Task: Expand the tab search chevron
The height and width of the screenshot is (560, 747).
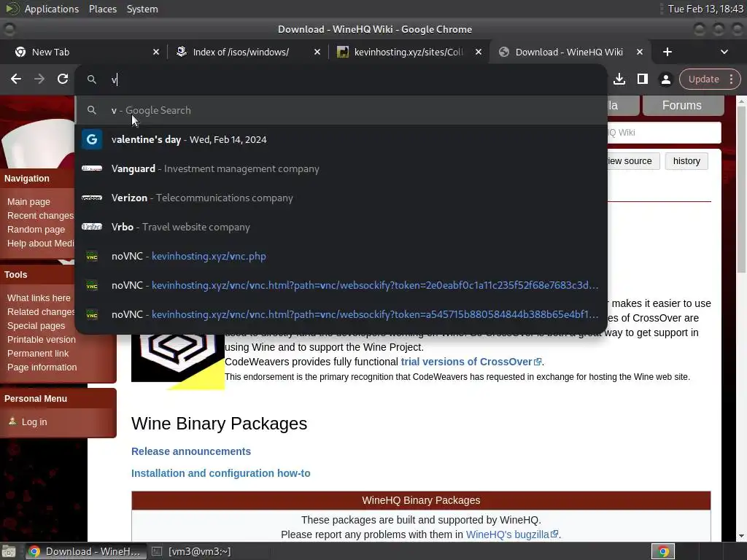Action: (724, 52)
